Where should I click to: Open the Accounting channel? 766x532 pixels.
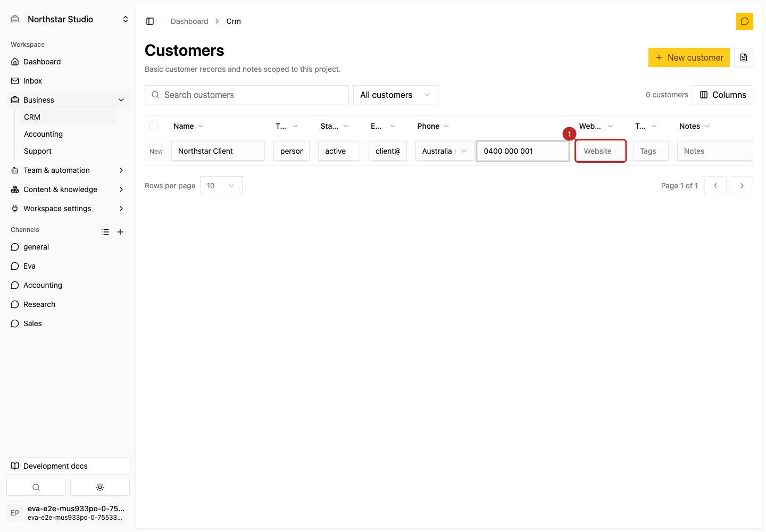[x=68, y=285]
